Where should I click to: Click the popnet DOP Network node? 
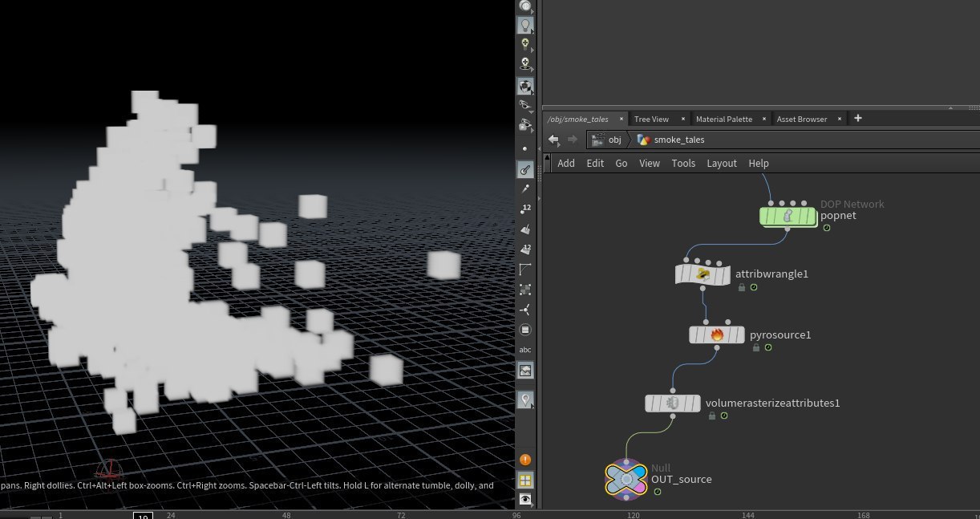click(x=788, y=216)
